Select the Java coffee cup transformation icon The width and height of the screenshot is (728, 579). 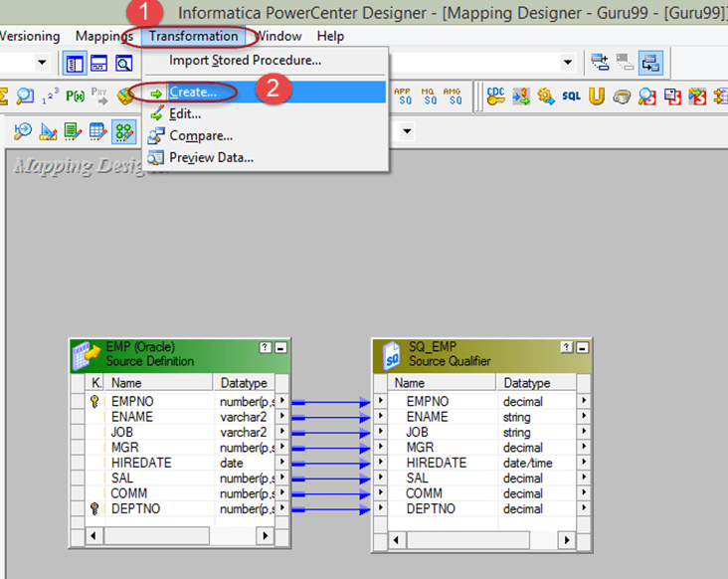pos(622,96)
